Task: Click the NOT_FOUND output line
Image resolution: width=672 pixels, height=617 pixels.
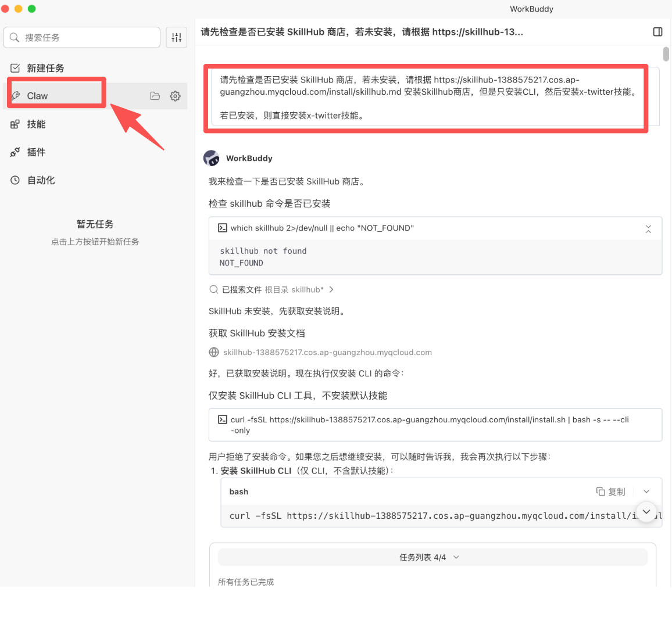Action: pos(241,263)
